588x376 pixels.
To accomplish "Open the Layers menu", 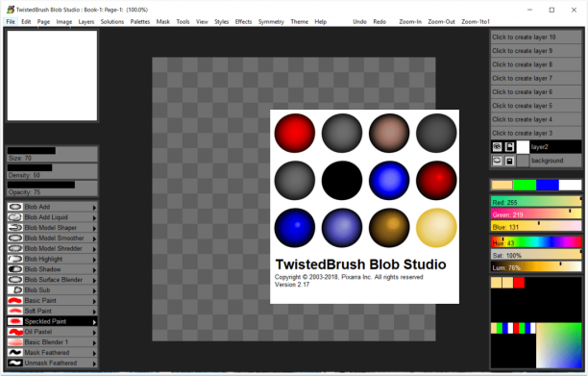I will [x=86, y=22].
